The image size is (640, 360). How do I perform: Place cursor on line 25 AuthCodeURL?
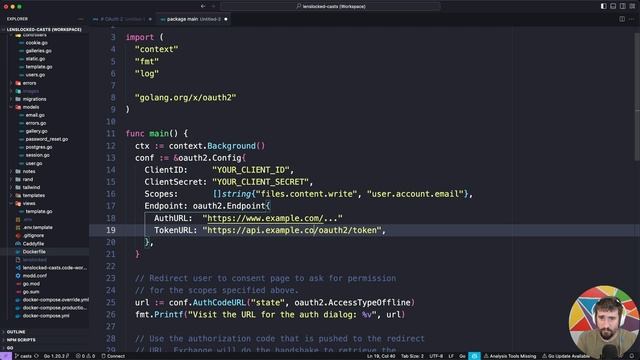pyautogui.click(x=220, y=303)
